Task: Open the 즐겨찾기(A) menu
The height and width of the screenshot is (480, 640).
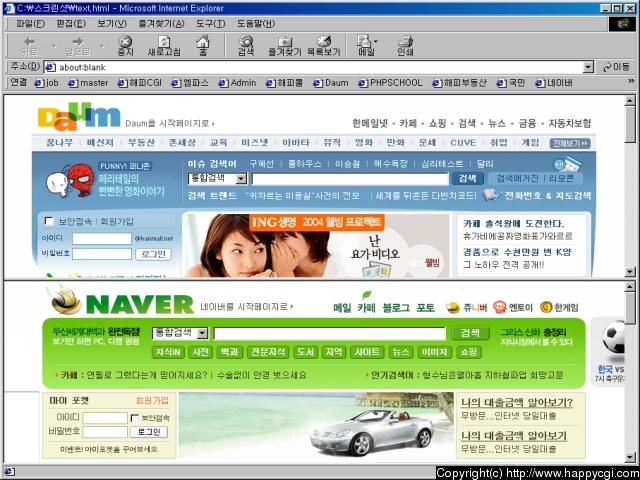Action: 161,24
